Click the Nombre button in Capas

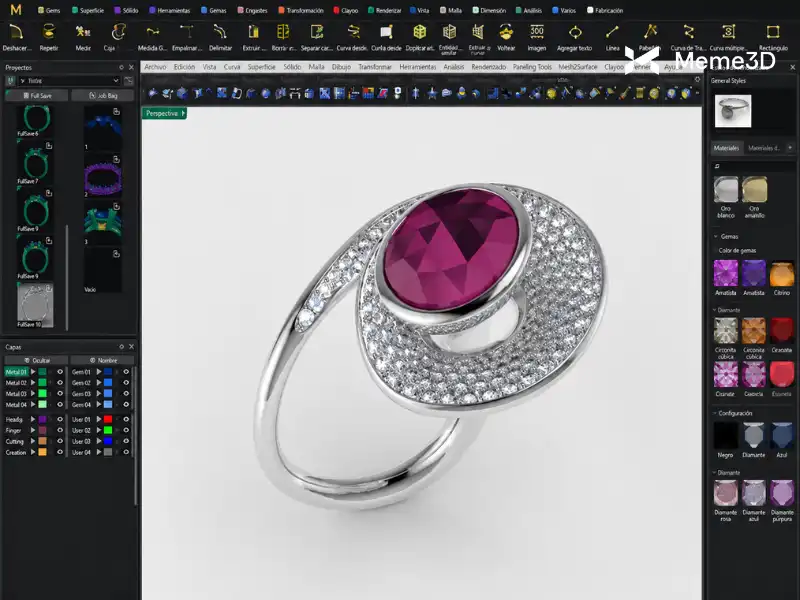(103, 360)
